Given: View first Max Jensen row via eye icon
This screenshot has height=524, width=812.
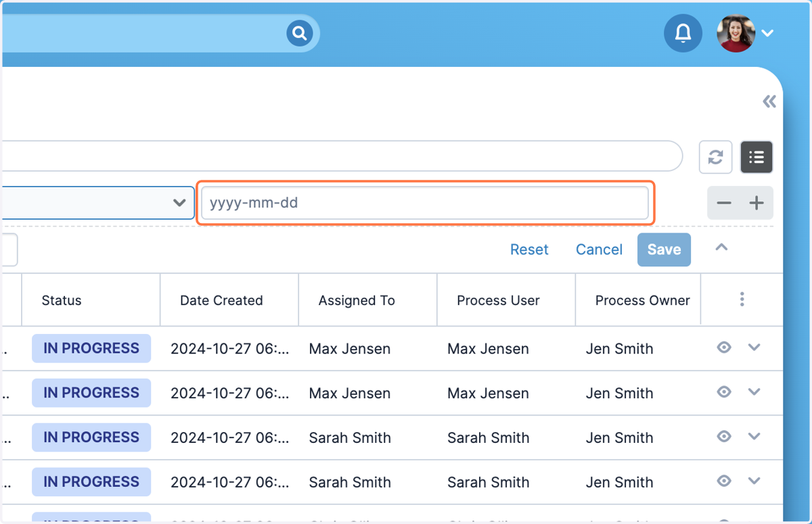Looking at the screenshot, I should 724,348.
